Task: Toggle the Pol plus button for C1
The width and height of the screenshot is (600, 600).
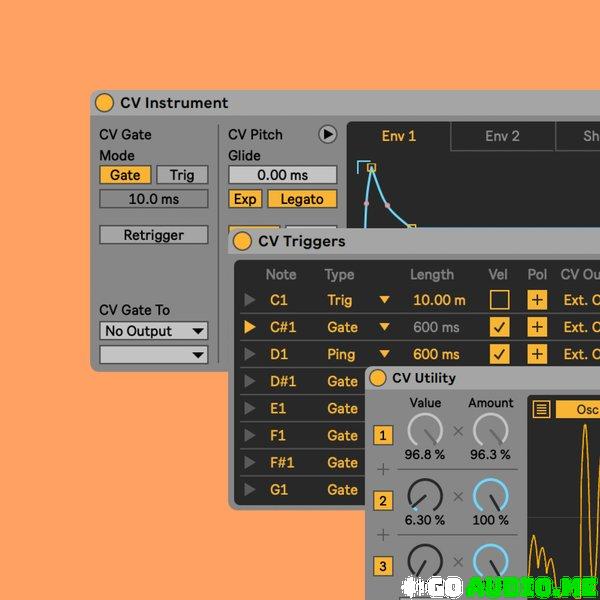Action: coord(537,300)
